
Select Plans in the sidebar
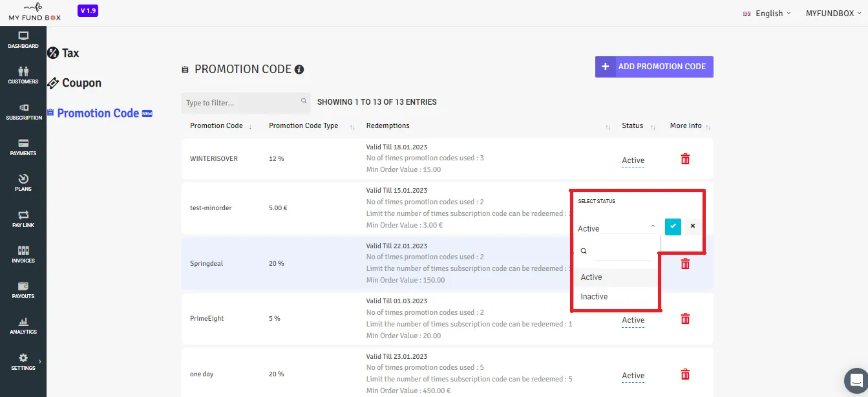tap(23, 183)
